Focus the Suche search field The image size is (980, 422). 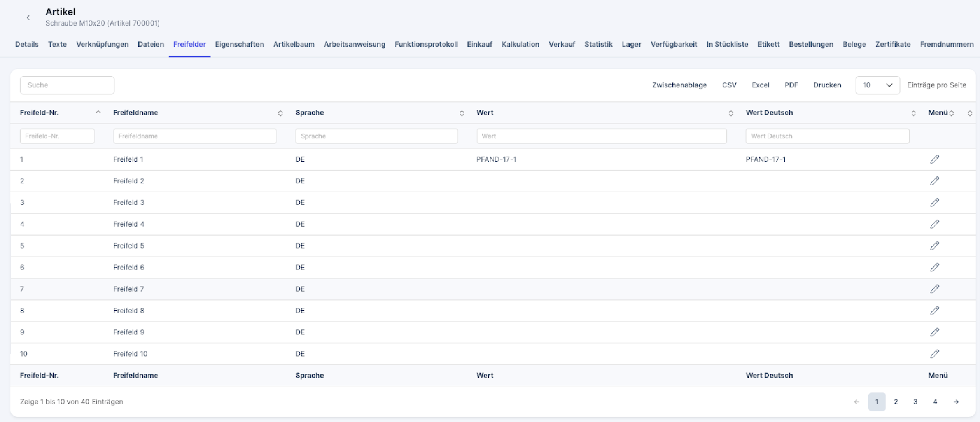[67, 85]
